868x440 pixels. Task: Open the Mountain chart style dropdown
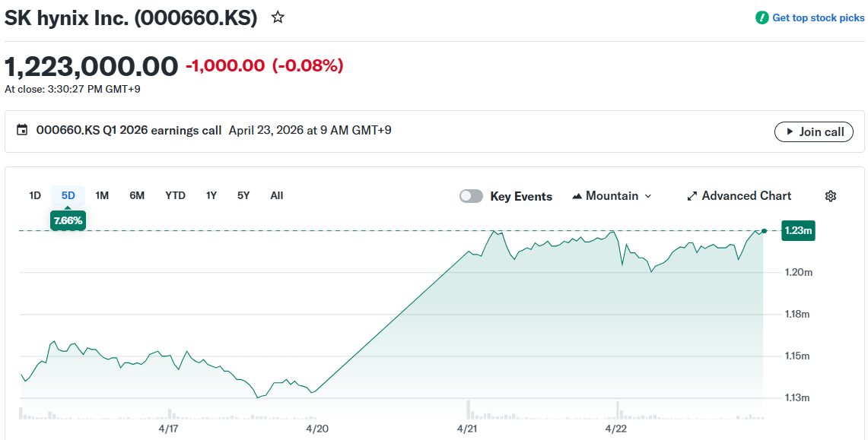pos(612,195)
